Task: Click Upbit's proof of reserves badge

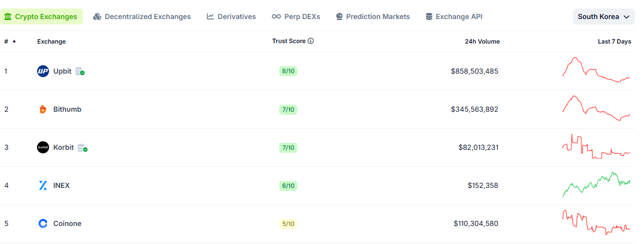Action: coord(80,72)
